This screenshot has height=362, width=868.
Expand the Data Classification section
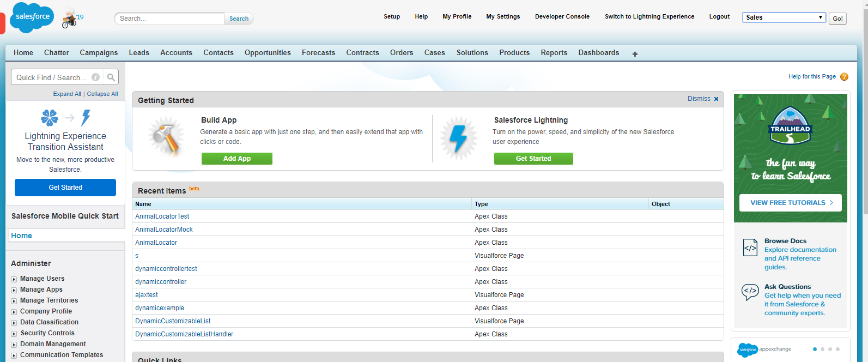click(x=14, y=323)
